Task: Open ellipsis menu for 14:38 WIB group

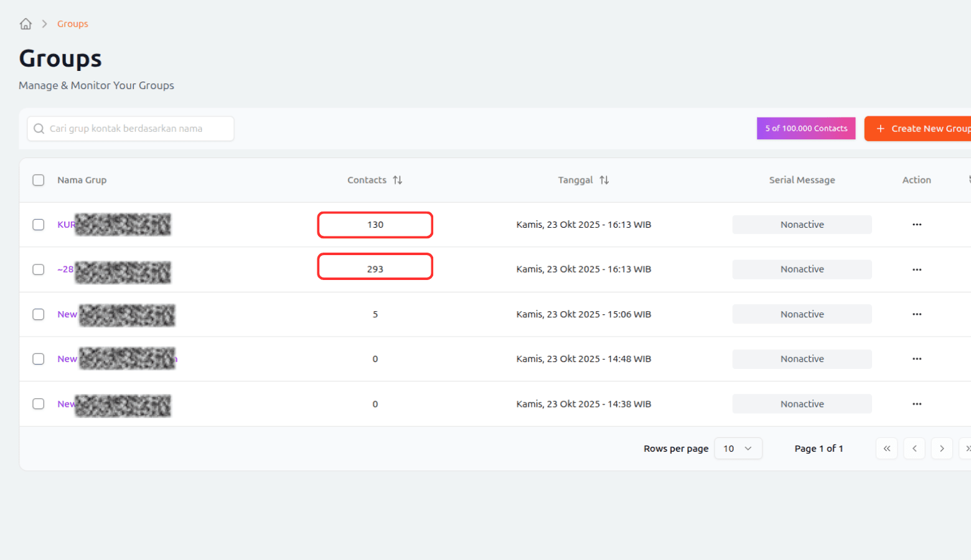Action: (x=916, y=404)
